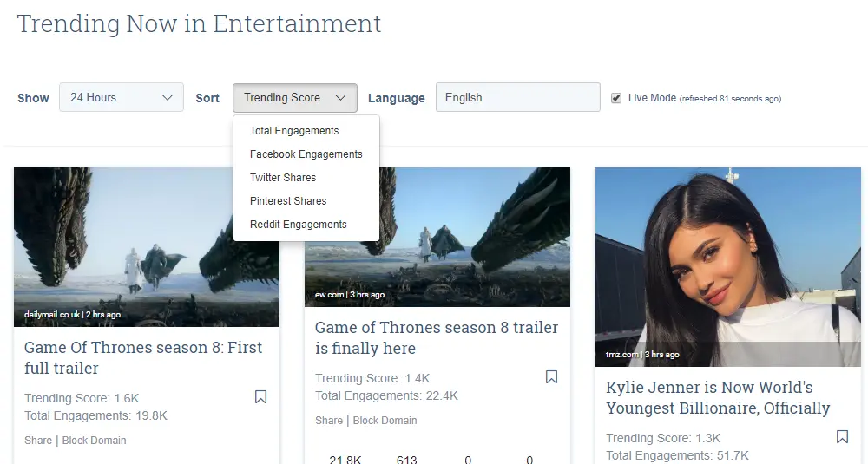Open the Show 24 Hours dropdown
The height and width of the screenshot is (464, 868).
click(122, 98)
